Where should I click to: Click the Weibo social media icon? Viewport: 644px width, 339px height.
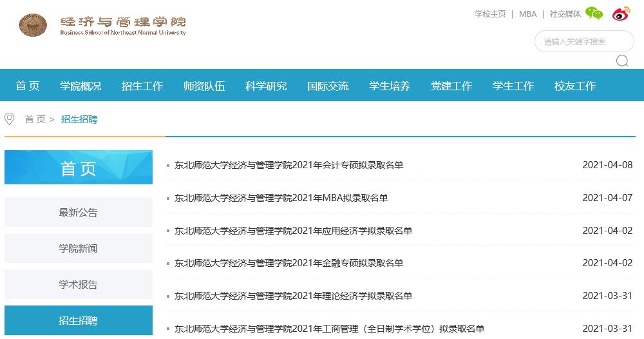tap(621, 14)
